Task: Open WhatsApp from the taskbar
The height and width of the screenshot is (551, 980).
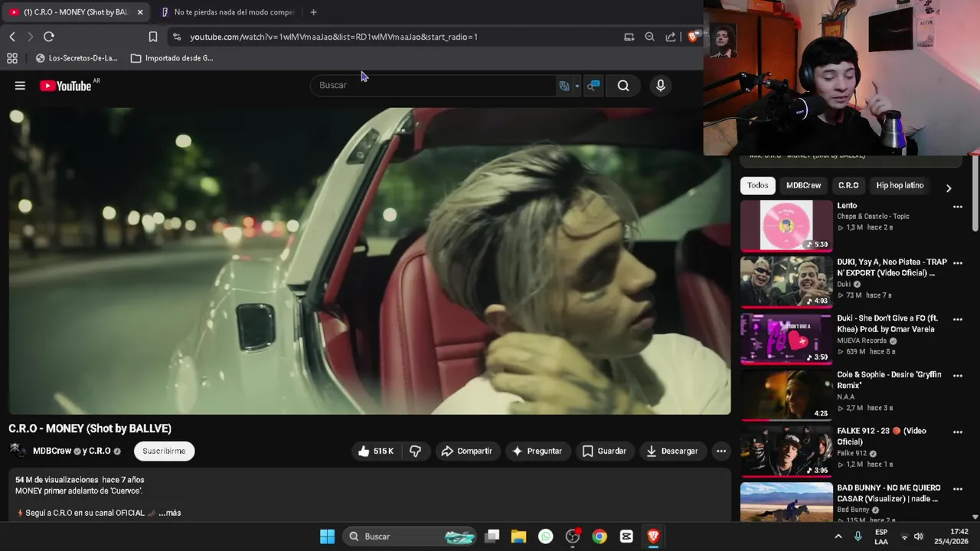Action: click(x=545, y=536)
